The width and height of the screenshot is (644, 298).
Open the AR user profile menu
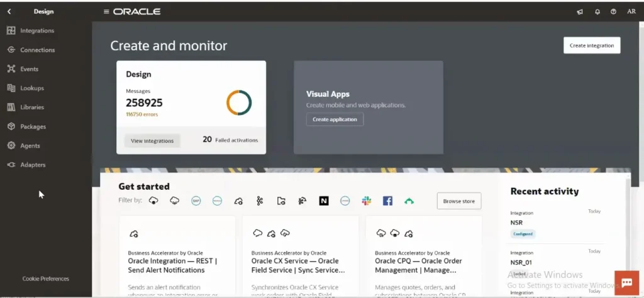(631, 11)
